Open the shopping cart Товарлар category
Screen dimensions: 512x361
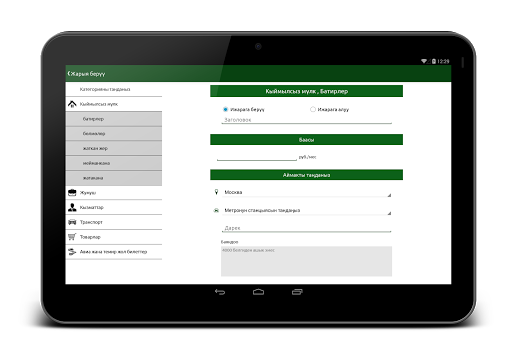72,237
